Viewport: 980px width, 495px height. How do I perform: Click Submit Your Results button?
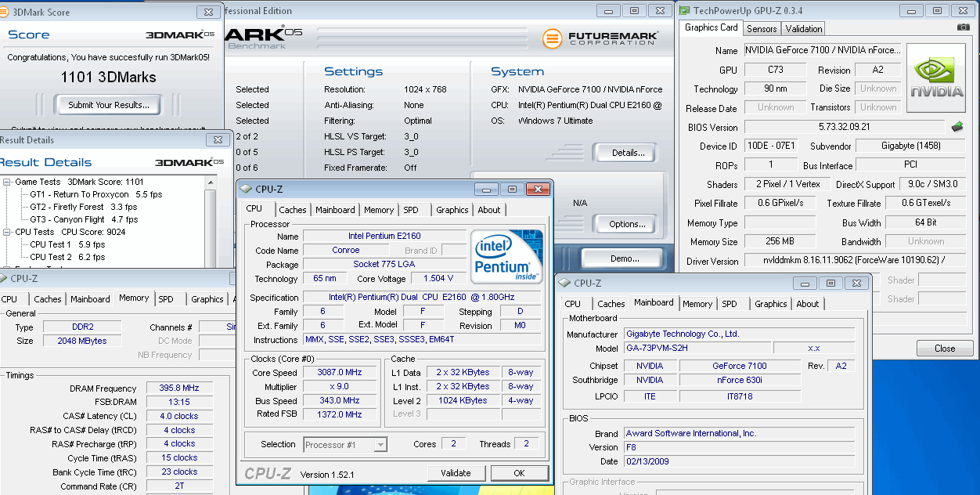pos(108,105)
